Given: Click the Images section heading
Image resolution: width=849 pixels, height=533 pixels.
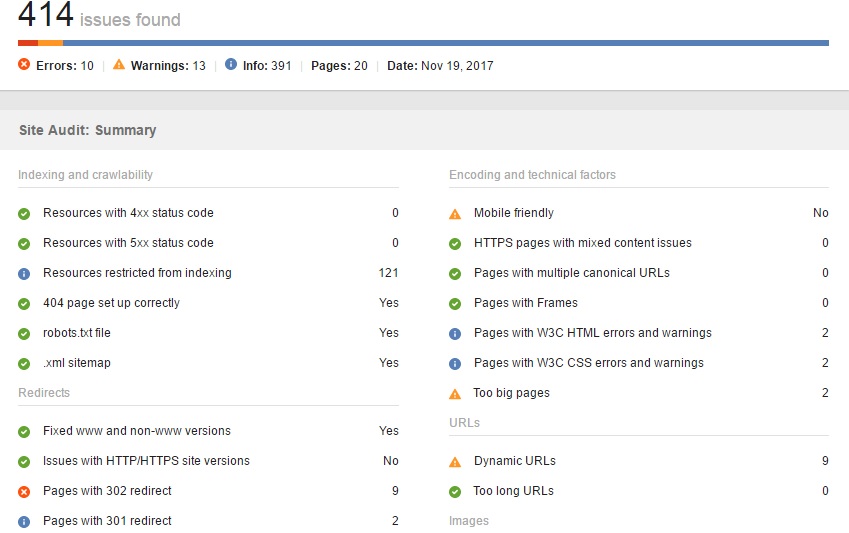Looking at the screenshot, I should (469, 521).
